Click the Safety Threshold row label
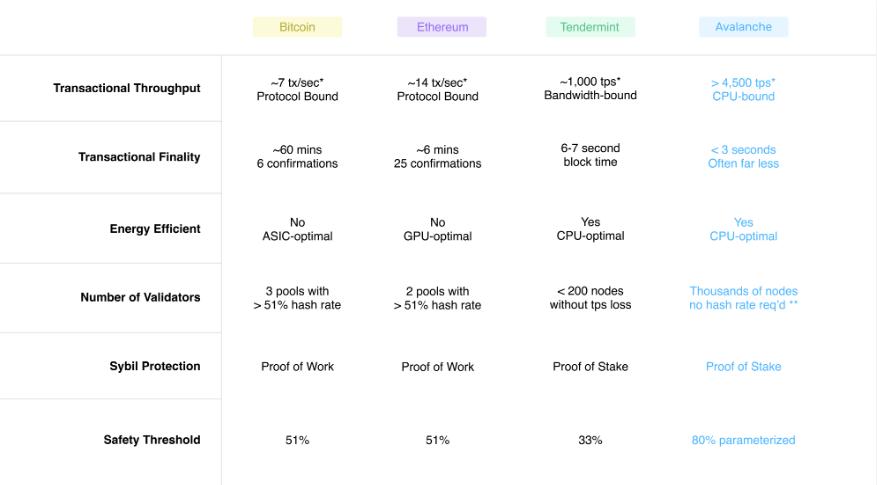The image size is (877, 485). coord(152,440)
